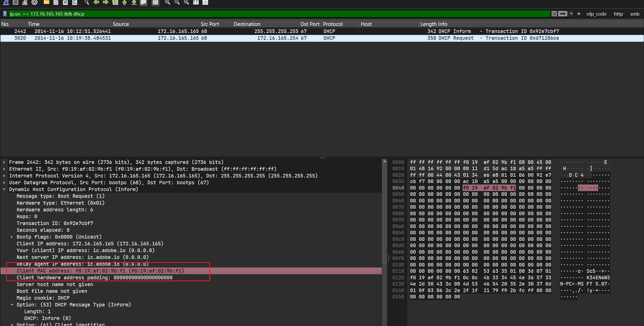Click the start capture shark fin icon
Image resolution: width=644 pixels, height=326 pixels.
[x=6, y=3]
